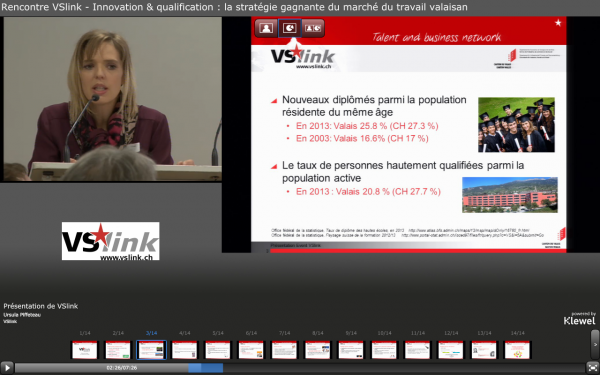Image resolution: width=600 pixels, height=375 pixels.
Task: Select current slide thumbnail 3/14
Action: coord(151,350)
